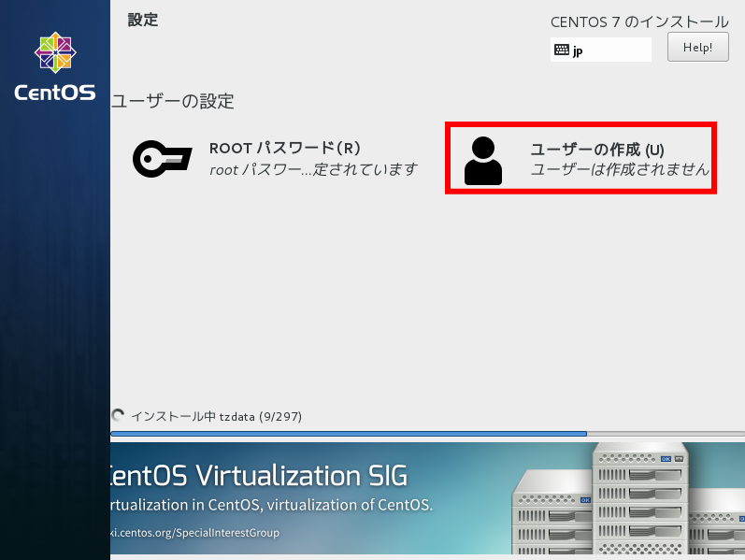Click the root password status text
The image size is (745, 560).
tap(313, 169)
